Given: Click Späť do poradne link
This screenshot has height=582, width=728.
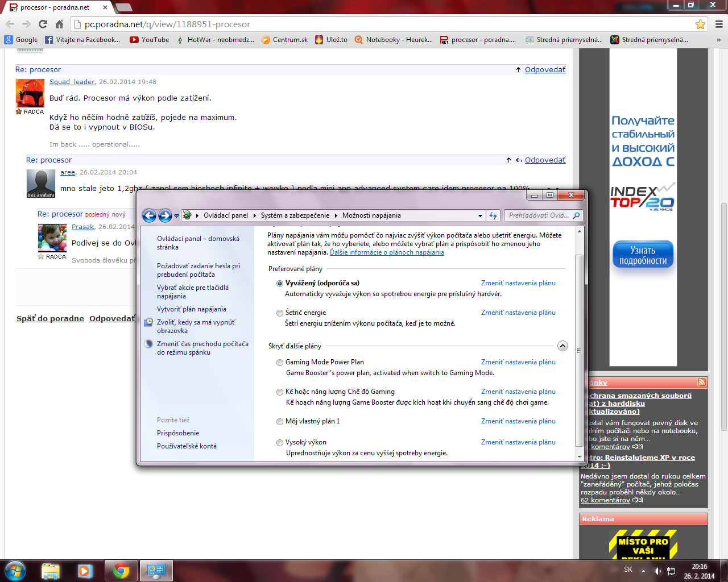Looking at the screenshot, I should pos(50,318).
